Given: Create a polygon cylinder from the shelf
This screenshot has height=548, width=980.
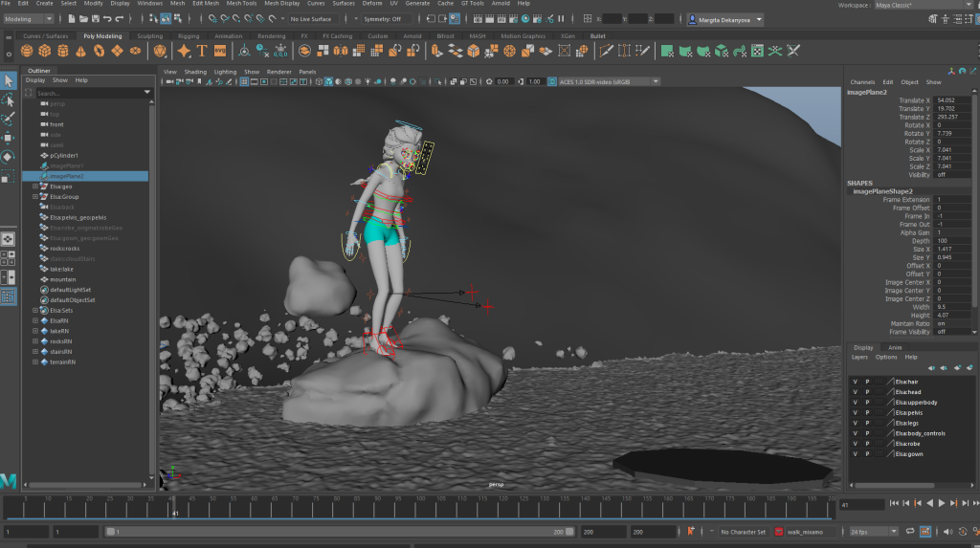Looking at the screenshot, I should click(63, 52).
